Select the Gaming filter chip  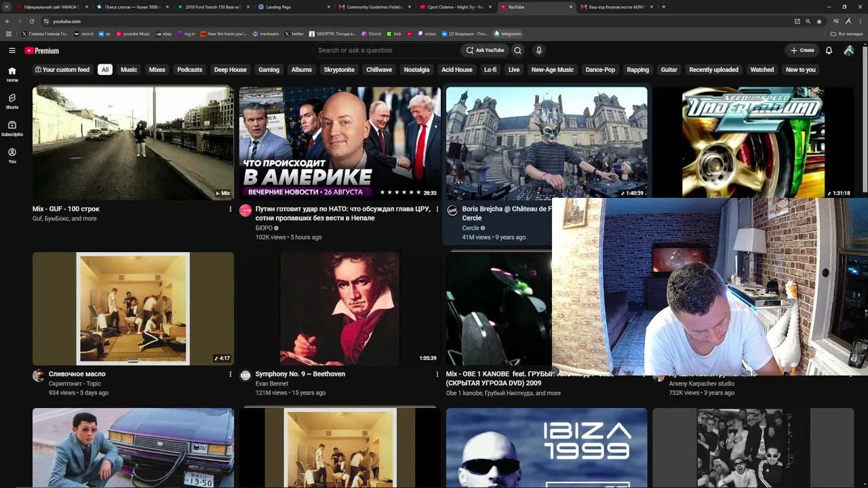coord(269,70)
